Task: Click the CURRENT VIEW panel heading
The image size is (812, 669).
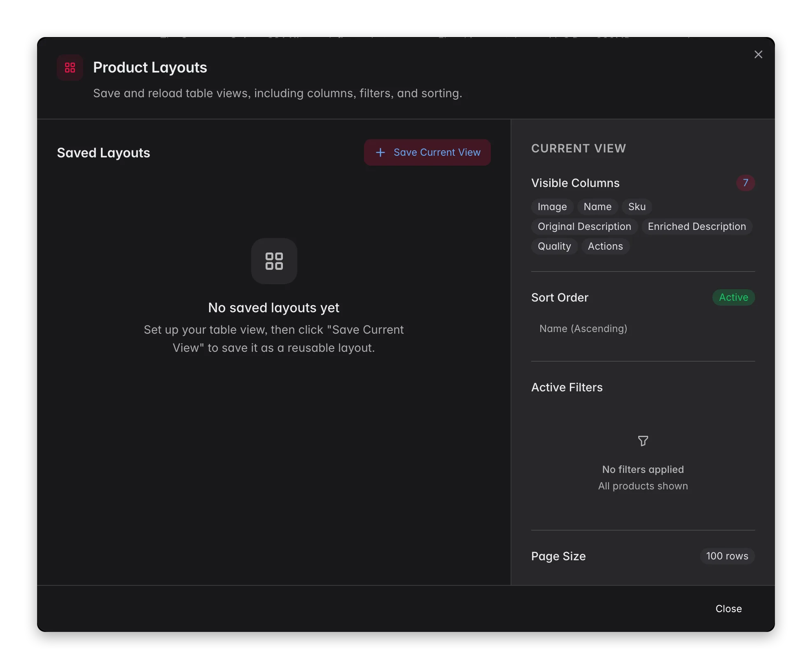Action: coord(579,148)
